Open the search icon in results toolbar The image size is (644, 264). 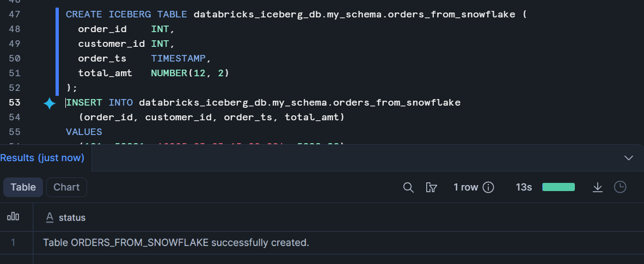pos(408,187)
